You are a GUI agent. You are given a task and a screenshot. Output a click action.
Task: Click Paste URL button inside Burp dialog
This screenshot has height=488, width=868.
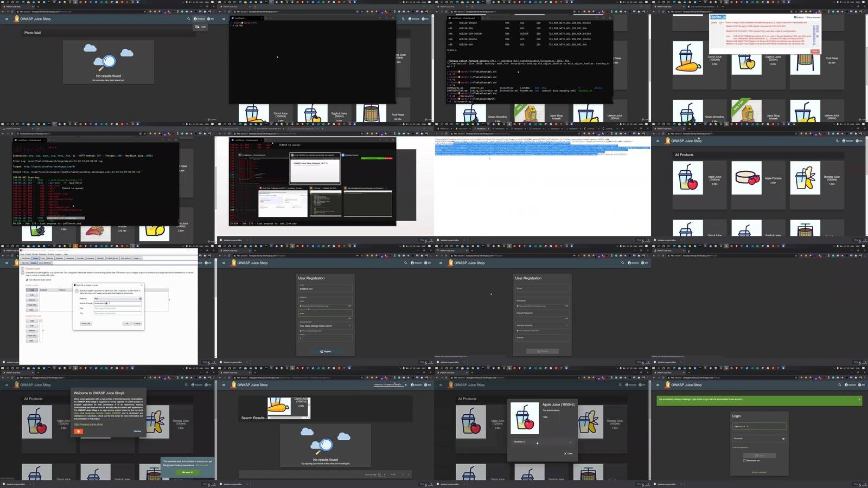coord(86,324)
